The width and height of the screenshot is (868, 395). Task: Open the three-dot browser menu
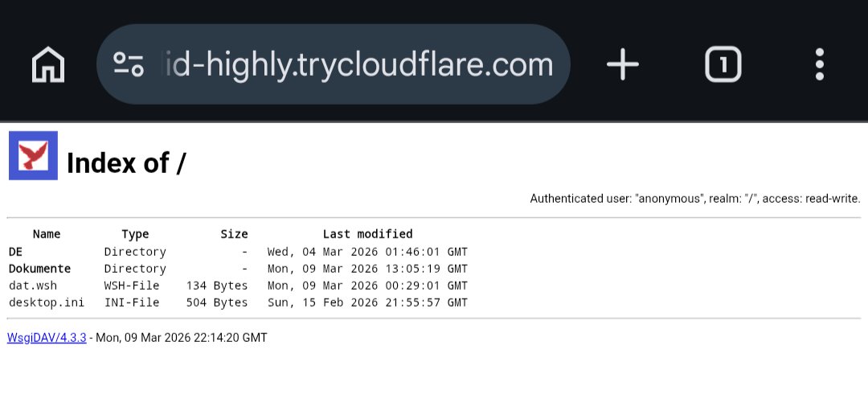coord(819,64)
